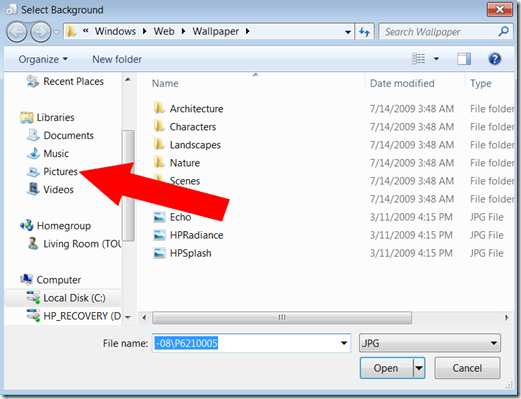Sort by Name column header
521x399 pixels.
tap(165, 83)
